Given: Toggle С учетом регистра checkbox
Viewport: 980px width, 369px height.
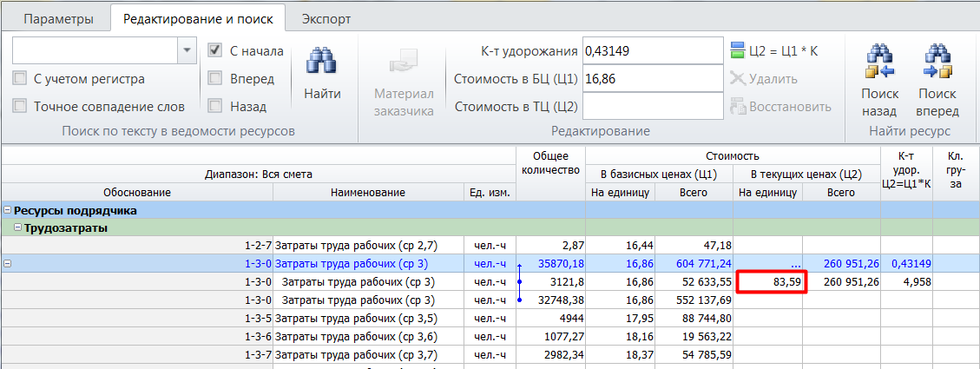Looking at the screenshot, I should click(20, 79).
